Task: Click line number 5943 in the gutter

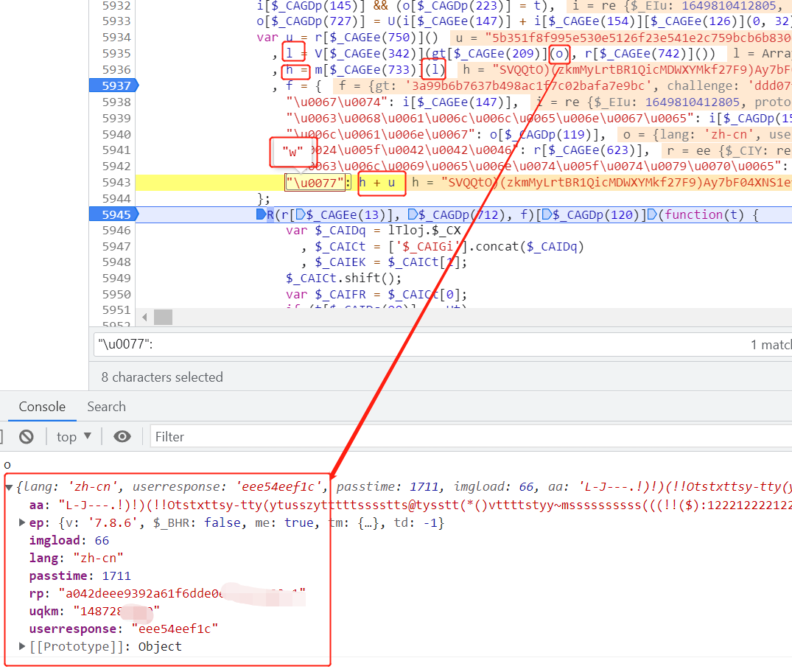Action: pos(116,183)
